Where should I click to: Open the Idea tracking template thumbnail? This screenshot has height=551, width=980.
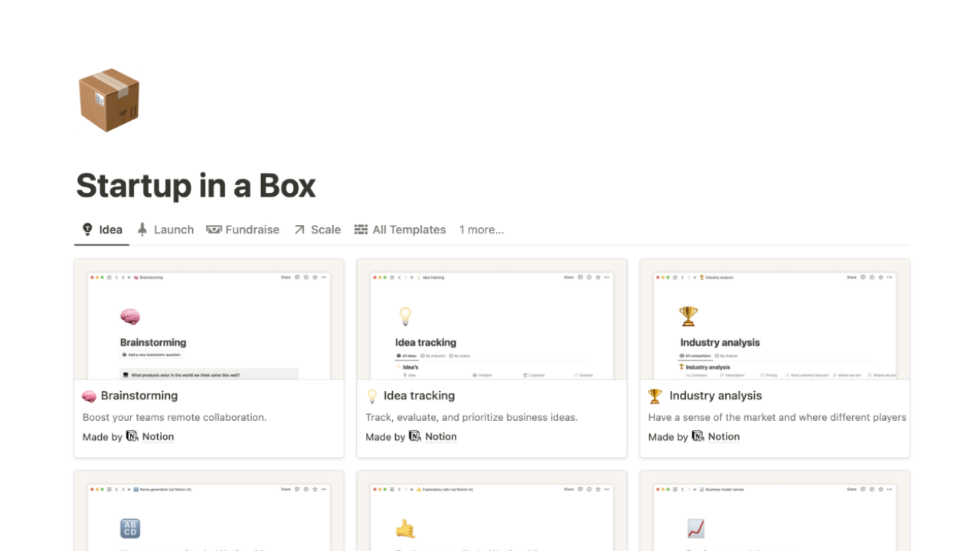tap(492, 321)
